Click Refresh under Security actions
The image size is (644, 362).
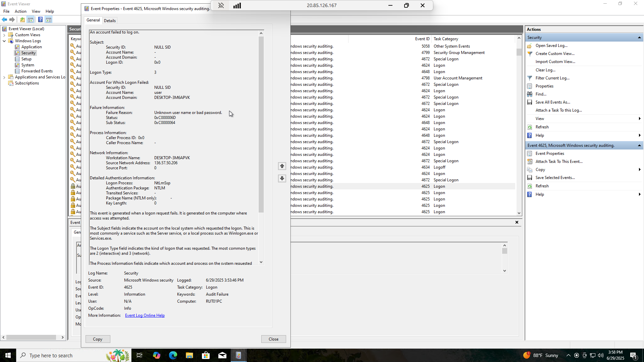[542, 127]
